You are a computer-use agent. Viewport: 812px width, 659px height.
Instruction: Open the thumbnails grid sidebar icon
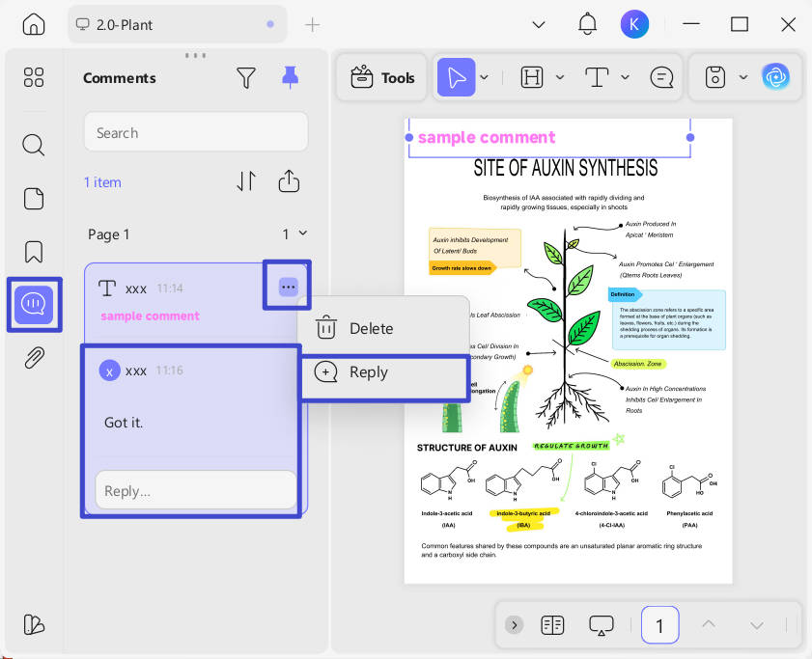point(34,77)
